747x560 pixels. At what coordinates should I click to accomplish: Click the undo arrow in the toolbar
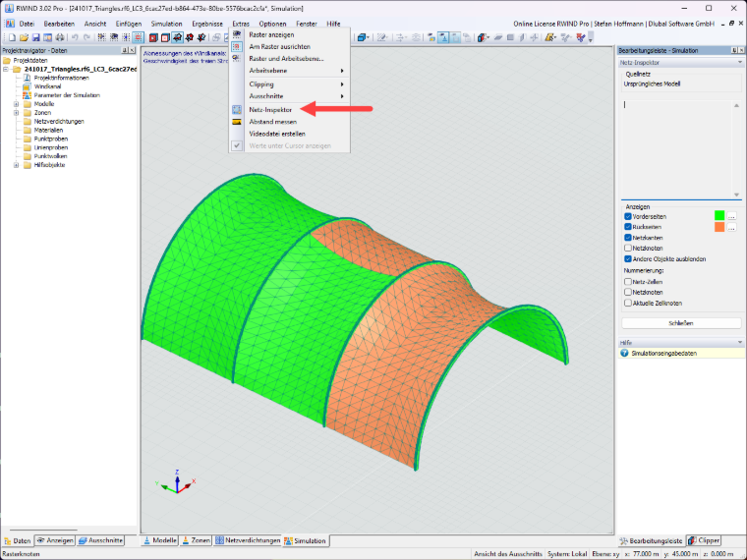click(75, 37)
